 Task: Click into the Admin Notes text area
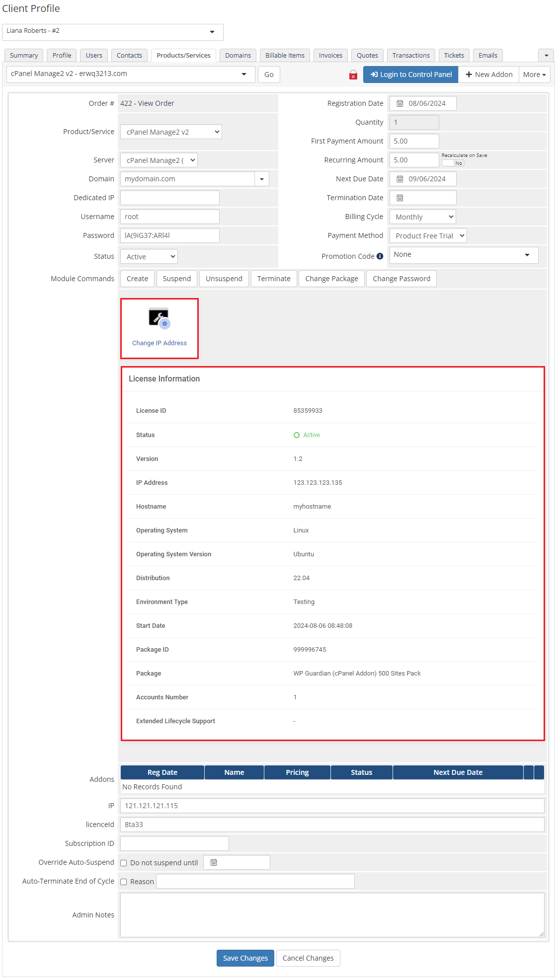(332, 915)
